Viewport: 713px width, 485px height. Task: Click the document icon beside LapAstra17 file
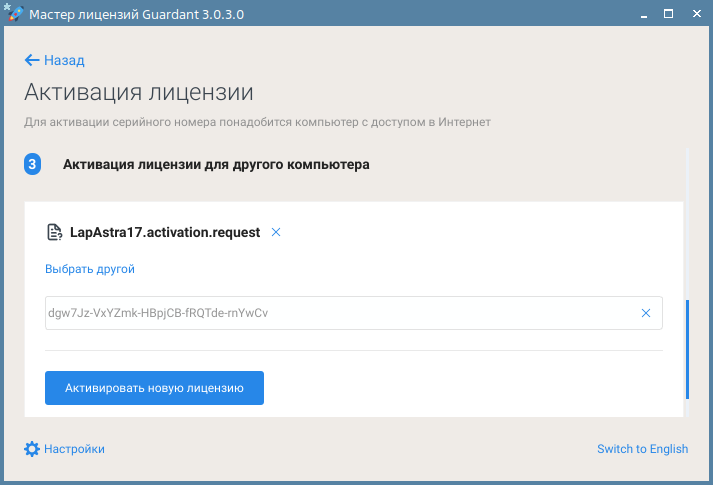54,232
